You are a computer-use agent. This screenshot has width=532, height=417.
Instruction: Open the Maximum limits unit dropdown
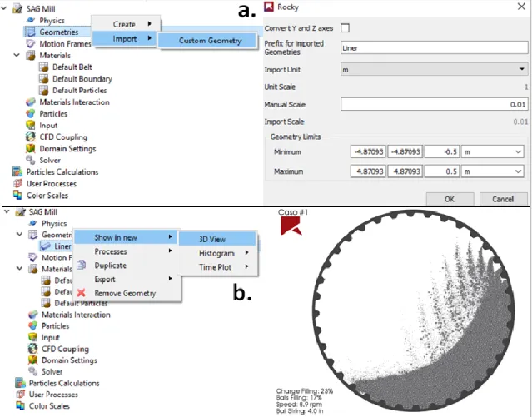492,171
